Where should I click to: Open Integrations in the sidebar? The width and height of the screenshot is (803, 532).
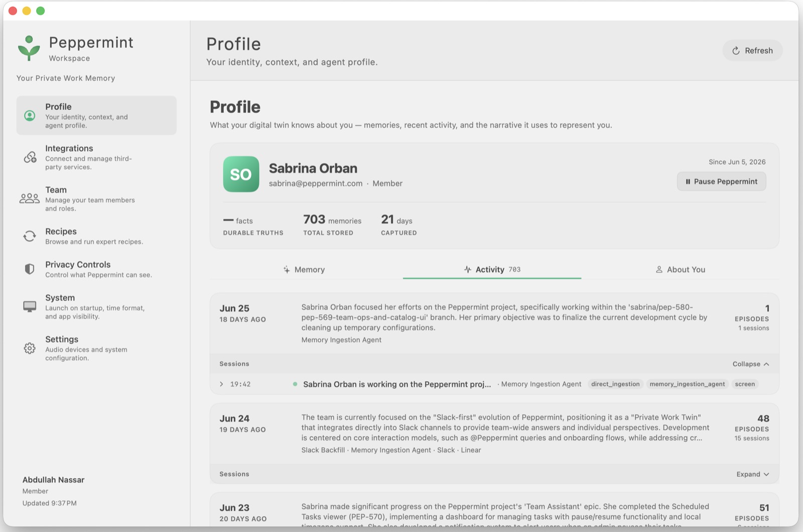pos(96,157)
